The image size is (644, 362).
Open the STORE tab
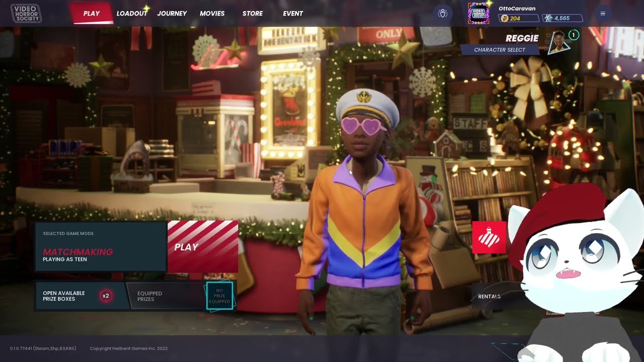tap(253, 14)
